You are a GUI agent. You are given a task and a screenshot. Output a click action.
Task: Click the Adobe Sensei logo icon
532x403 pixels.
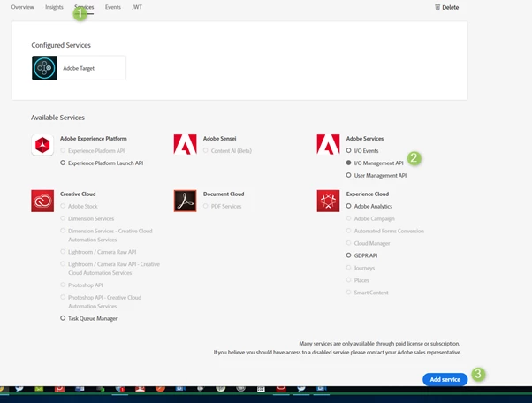pos(186,144)
